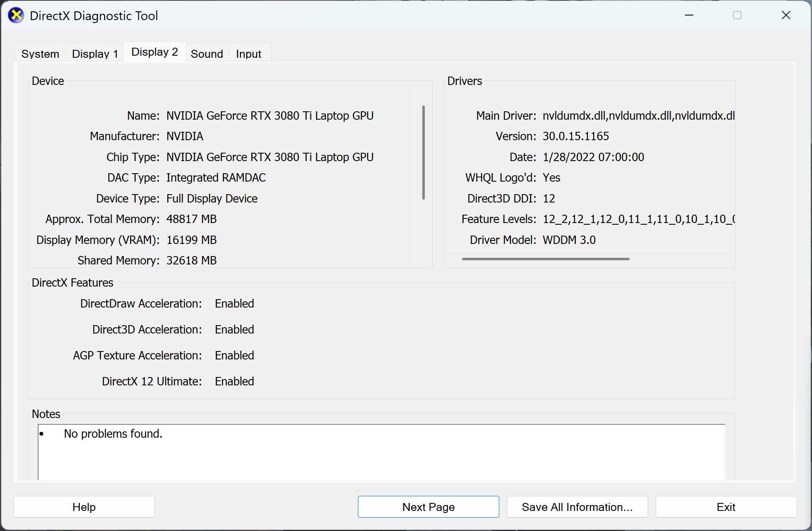Click the GPU Name 'NVIDIA GeForce RTX 3080 Ti'
Image resolution: width=812 pixels, height=531 pixels.
(270, 115)
